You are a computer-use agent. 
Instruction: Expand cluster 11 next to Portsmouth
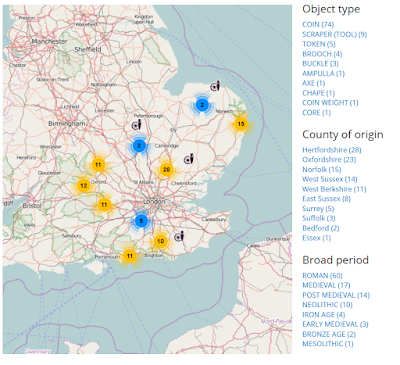tap(130, 256)
